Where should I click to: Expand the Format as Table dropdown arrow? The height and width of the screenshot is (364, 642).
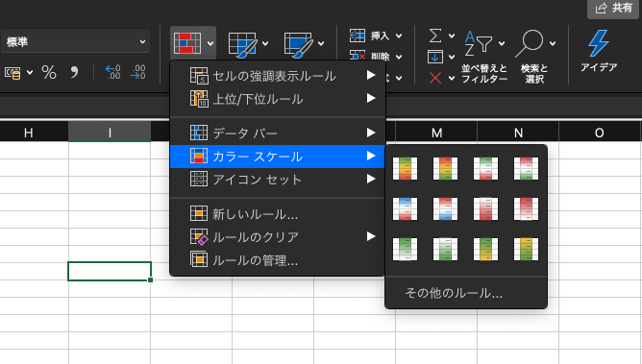(265, 43)
